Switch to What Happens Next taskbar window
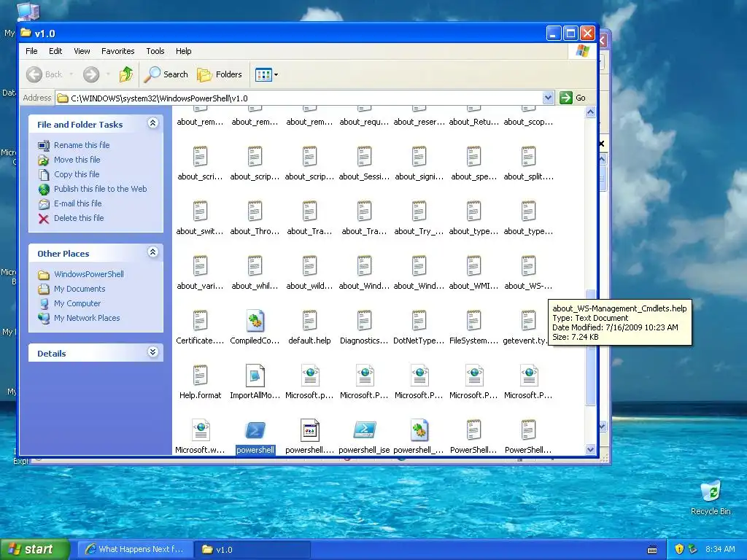747x560 pixels. [135, 550]
